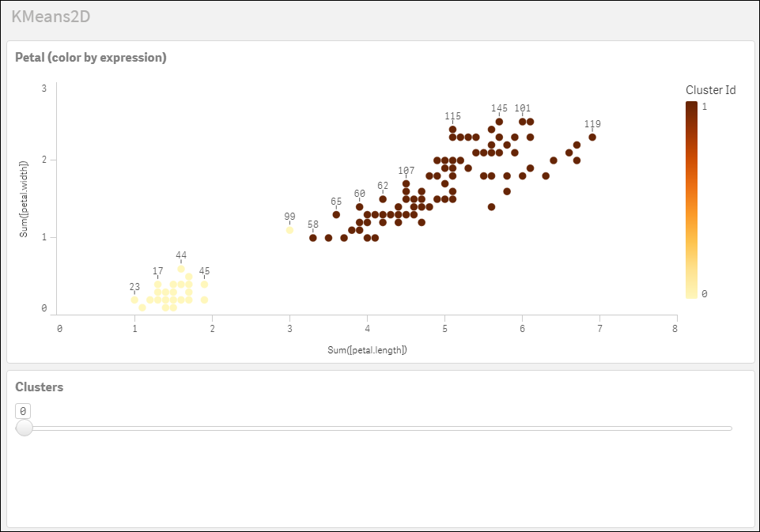Select data point labeled 115 on scatter plot
This screenshot has height=532, width=760.
click(x=453, y=127)
